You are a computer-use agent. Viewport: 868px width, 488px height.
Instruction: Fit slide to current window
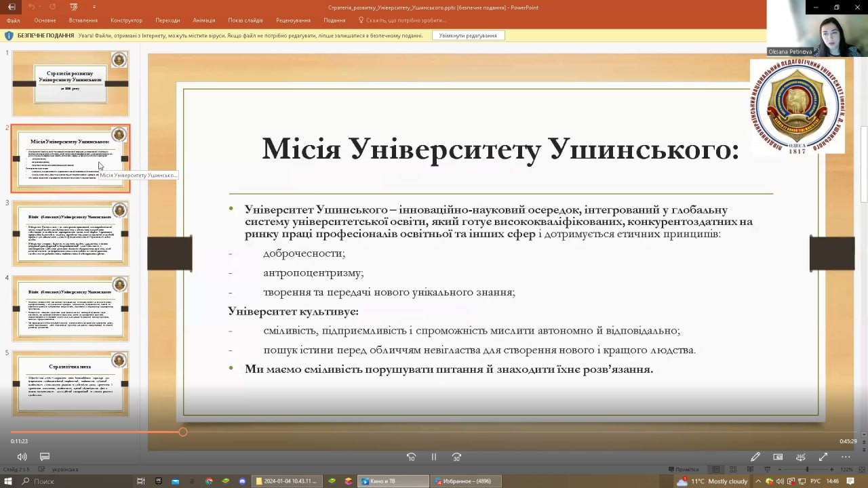(861, 469)
